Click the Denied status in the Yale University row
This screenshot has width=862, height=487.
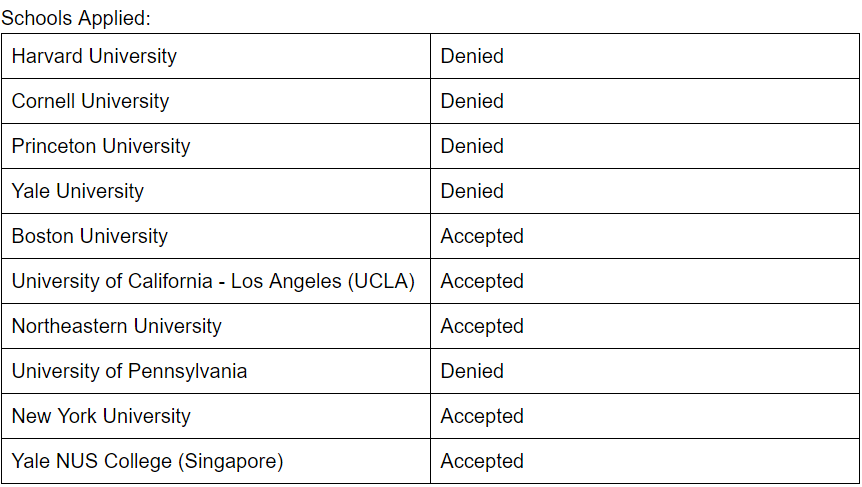tap(472, 191)
